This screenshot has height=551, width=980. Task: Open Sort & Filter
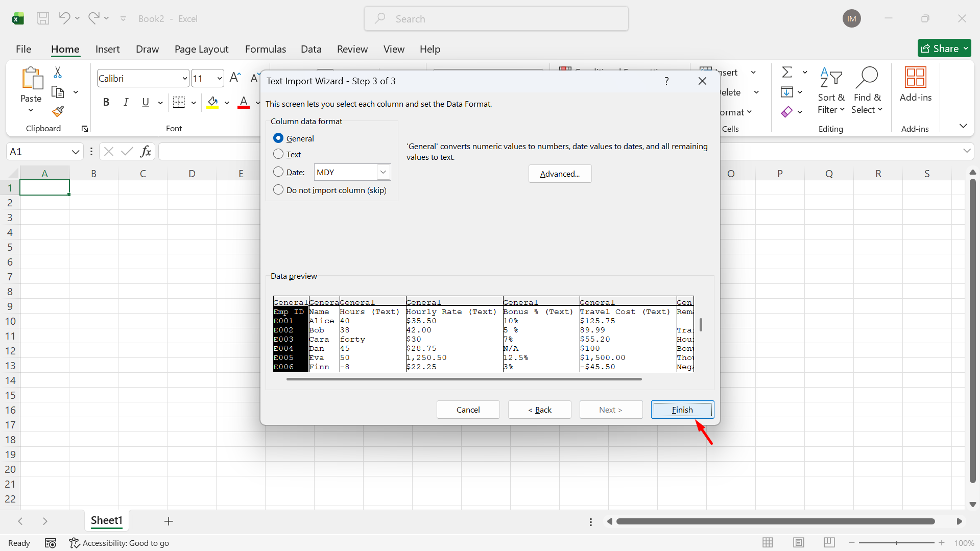[x=831, y=91]
